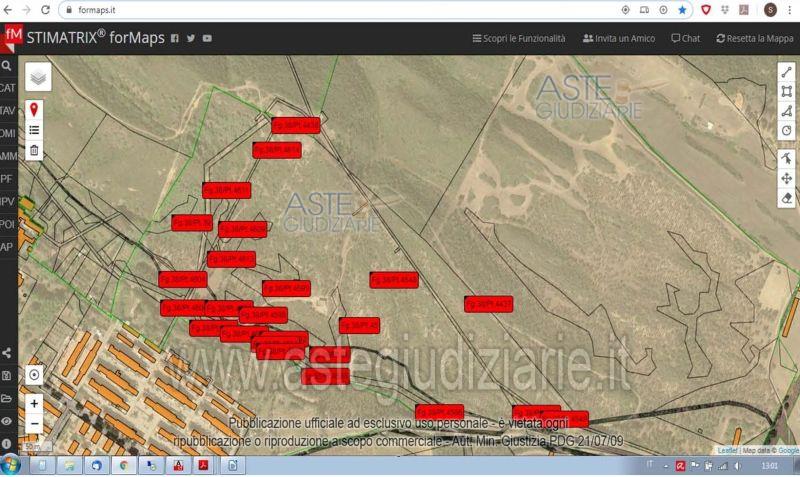800x477 pixels.
Task: Click Invita un Amico link
Action: pyautogui.click(x=618, y=38)
